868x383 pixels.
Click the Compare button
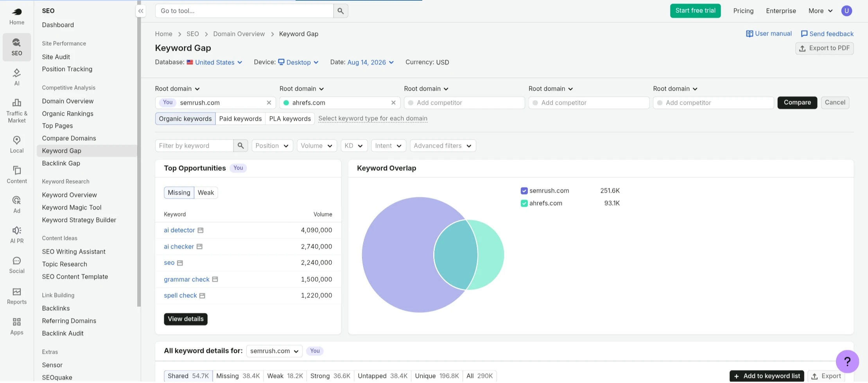tap(797, 103)
